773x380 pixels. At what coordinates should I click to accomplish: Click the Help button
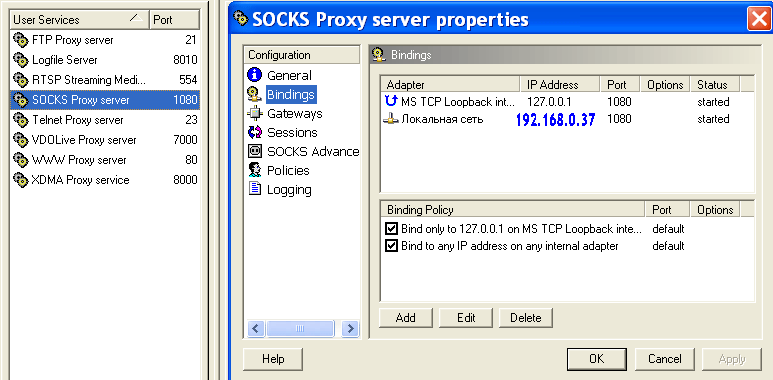point(273,359)
